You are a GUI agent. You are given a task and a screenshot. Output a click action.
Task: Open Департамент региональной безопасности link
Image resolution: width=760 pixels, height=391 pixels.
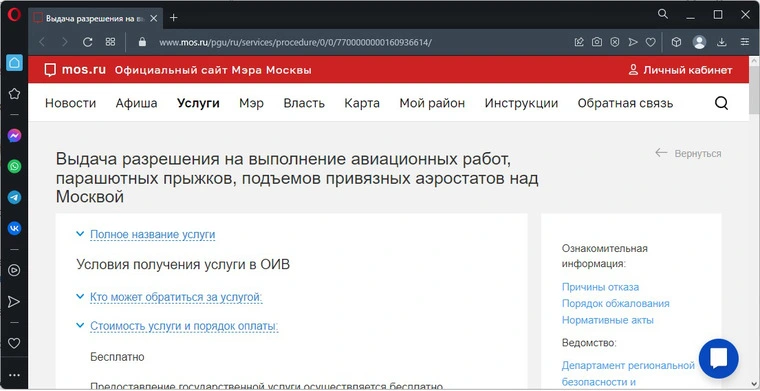(x=628, y=373)
